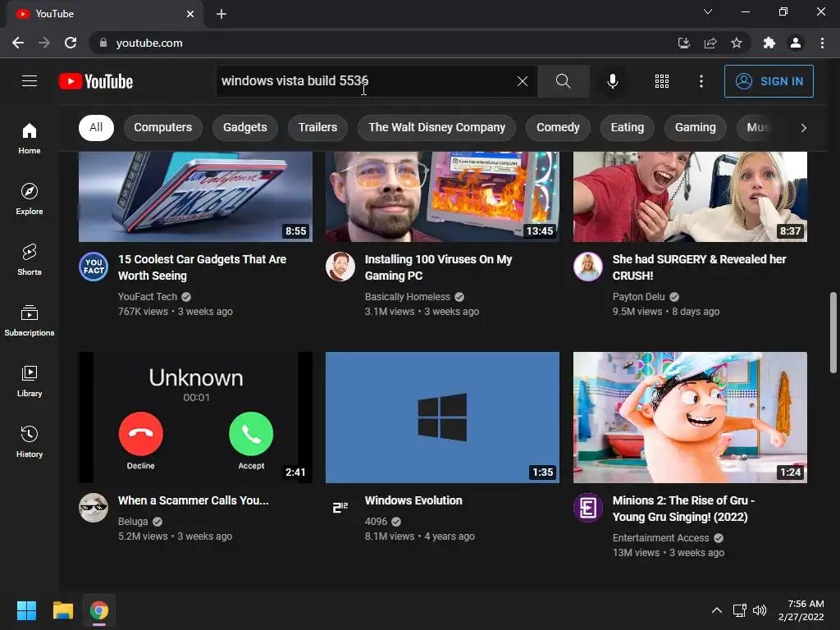The height and width of the screenshot is (630, 840).
Task: Click the Entertainment Access channel avatar
Action: click(x=587, y=507)
